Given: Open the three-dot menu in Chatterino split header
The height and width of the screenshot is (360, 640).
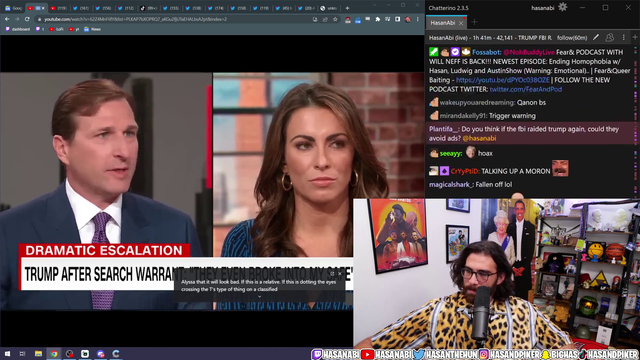Looking at the screenshot, I should [623, 38].
